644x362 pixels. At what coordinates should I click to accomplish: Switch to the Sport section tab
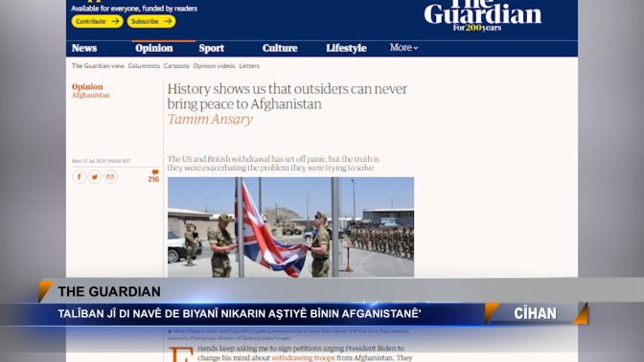[212, 48]
